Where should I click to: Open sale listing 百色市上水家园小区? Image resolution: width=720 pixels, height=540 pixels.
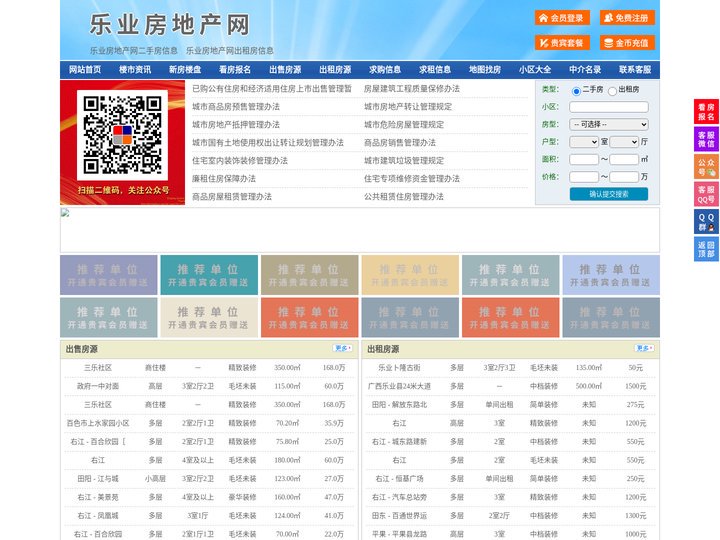click(98, 423)
